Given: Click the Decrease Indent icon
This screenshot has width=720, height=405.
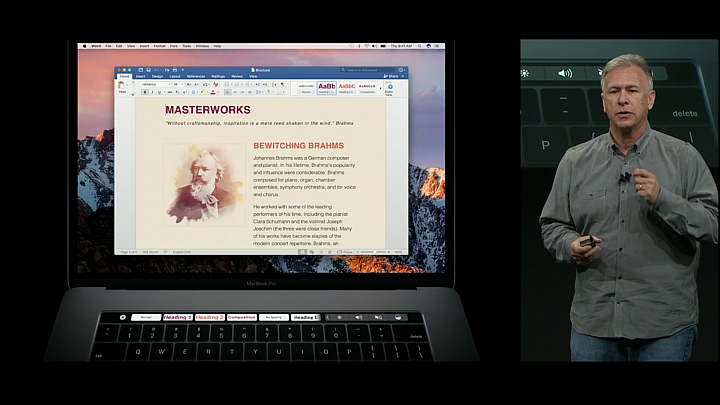Looking at the screenshot, I should [x=257, y=84].
